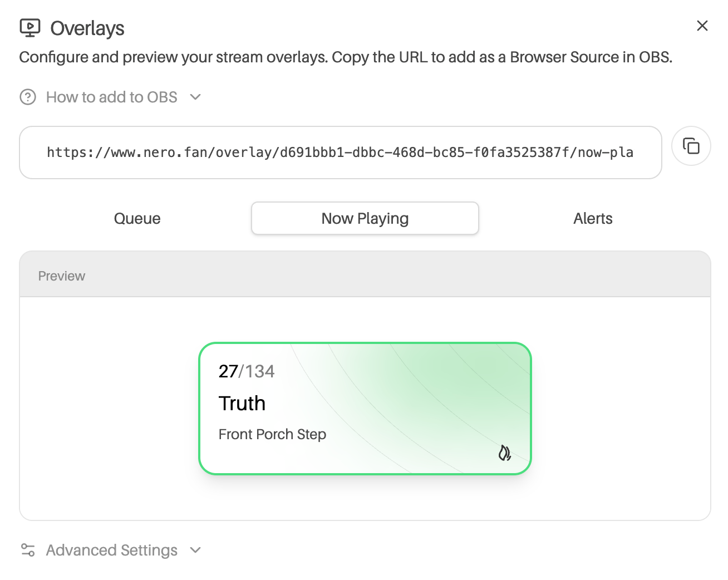The width and height of the screenshot is (728, 580).
Task: Click the flame logo in the preview card
Action: pos(504,453)
